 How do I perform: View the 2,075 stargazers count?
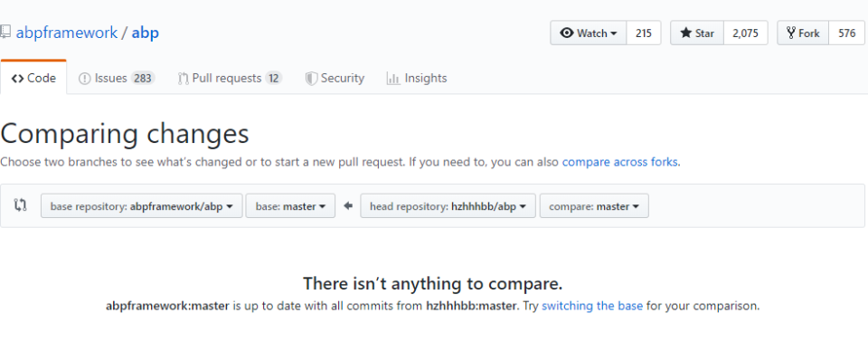pos(746,33)
